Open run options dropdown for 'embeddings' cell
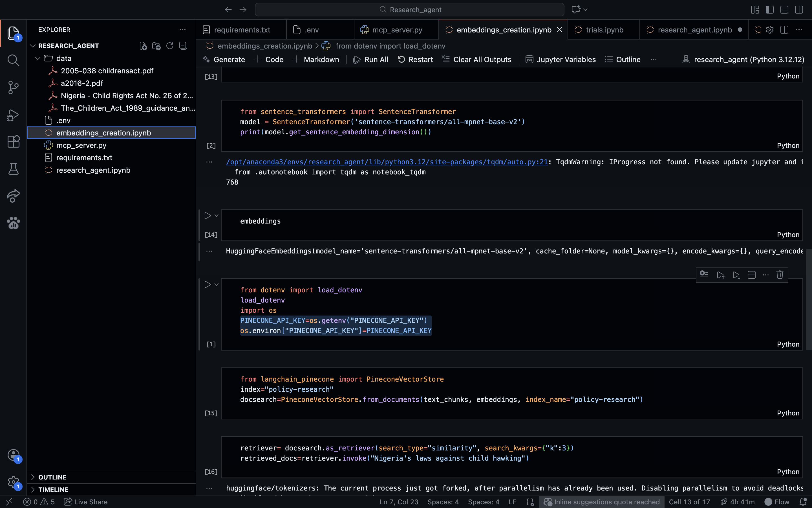This screenshot has width=812, height=508. click(x=217, y=216)
